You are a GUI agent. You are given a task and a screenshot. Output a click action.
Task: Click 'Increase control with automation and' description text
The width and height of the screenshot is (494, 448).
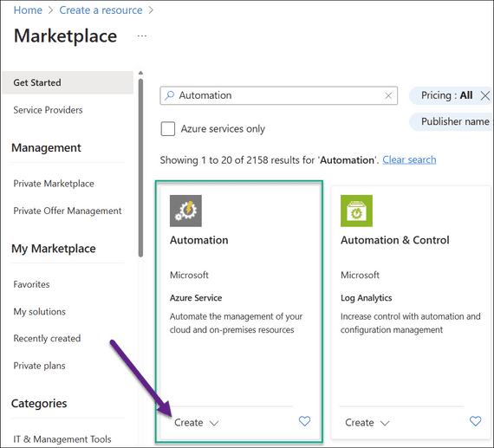(x=411, y=316)
